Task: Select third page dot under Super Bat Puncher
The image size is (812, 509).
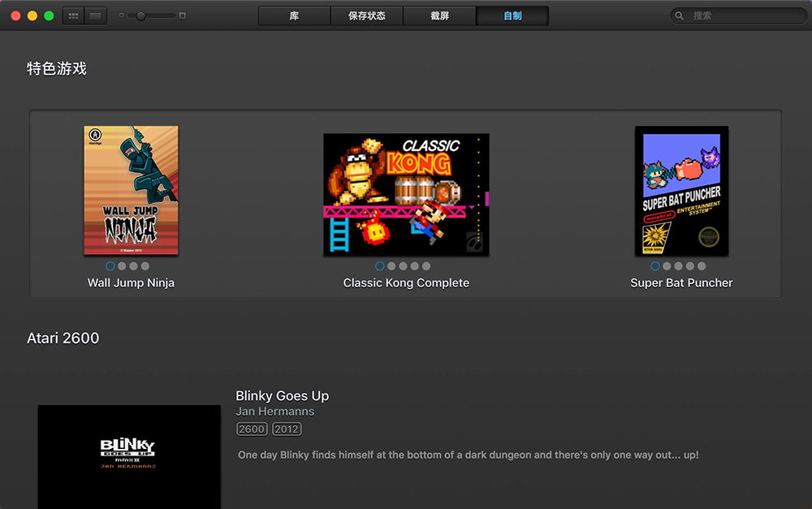Action: click(678, 266)
